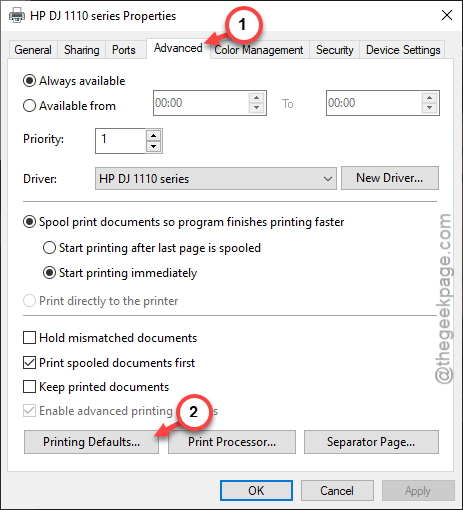463x510 pixels.
Task: Click the printer icon in the title bar
Action: point(17,16)
